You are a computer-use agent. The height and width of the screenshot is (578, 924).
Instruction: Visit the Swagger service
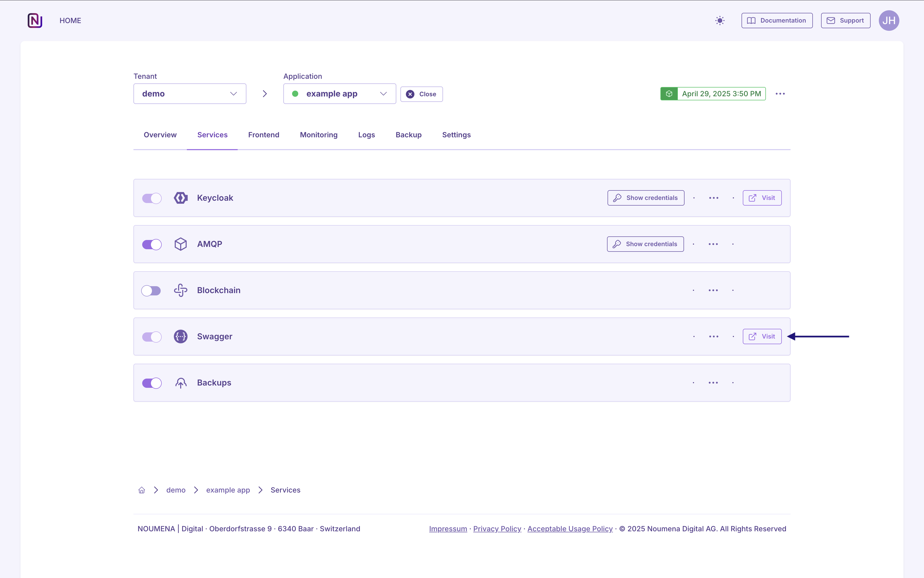[762, 337]
